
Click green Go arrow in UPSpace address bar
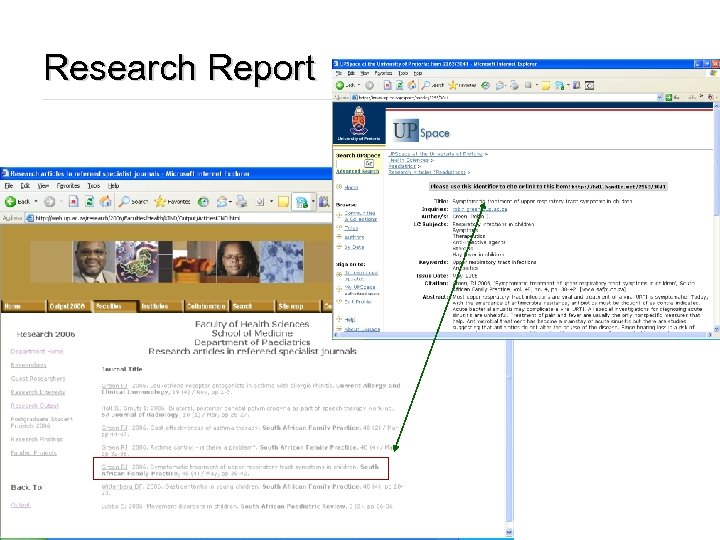click(x=669, y=97)
